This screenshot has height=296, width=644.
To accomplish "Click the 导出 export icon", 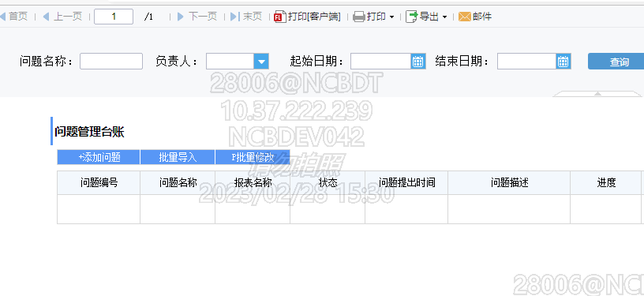I will pos(411,17).
